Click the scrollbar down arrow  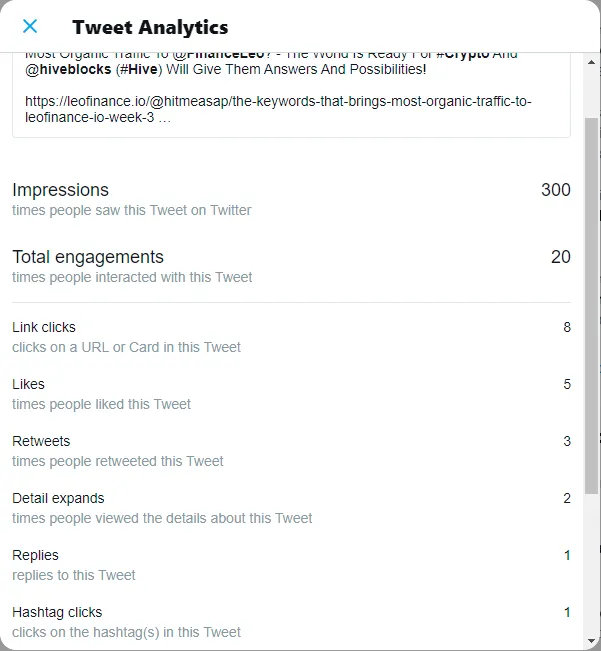coord(591,641)
